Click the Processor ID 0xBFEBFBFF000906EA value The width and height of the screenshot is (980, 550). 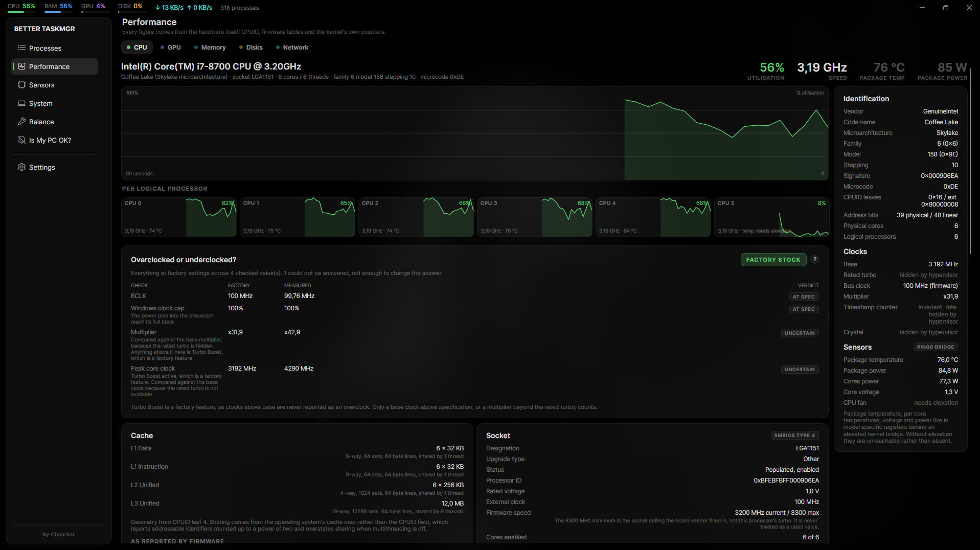pyautogui.click(x=786, y=480)
